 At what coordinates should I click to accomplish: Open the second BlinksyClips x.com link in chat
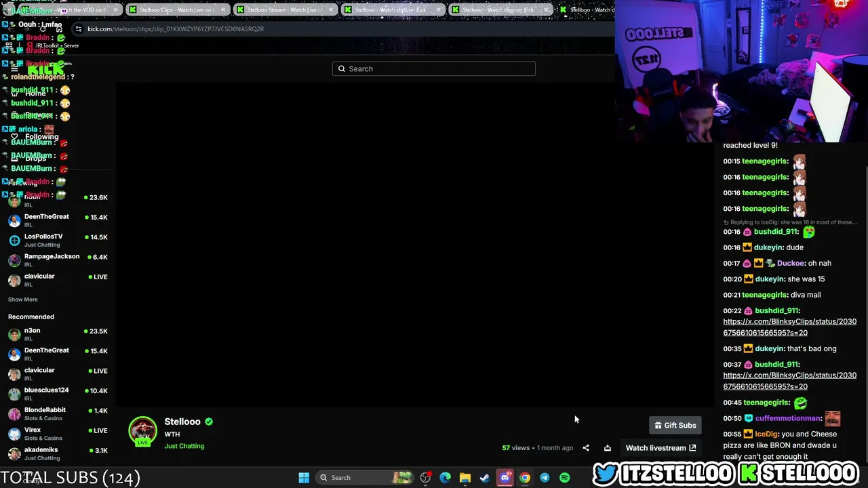790,381
